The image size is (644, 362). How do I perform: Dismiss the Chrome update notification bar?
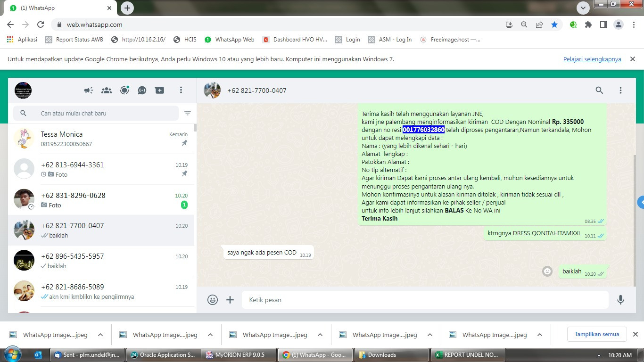(633, 59)
